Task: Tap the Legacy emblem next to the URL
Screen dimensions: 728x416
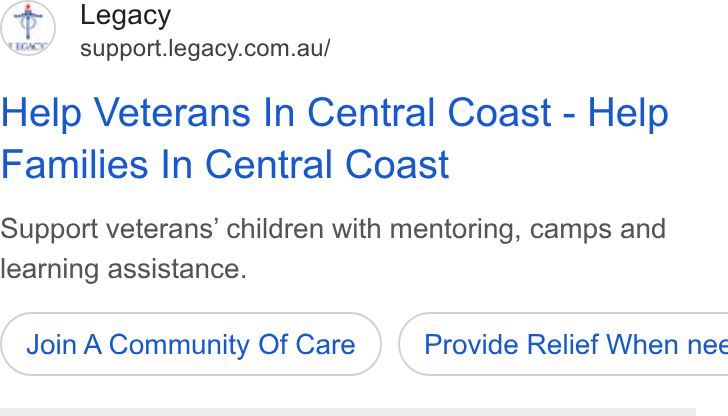Action: pyautogui.click(x=28, y=28)
